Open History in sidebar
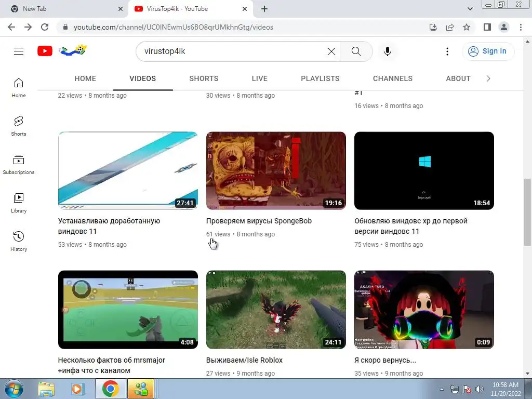The image size is (532, 399). (19, 241)
